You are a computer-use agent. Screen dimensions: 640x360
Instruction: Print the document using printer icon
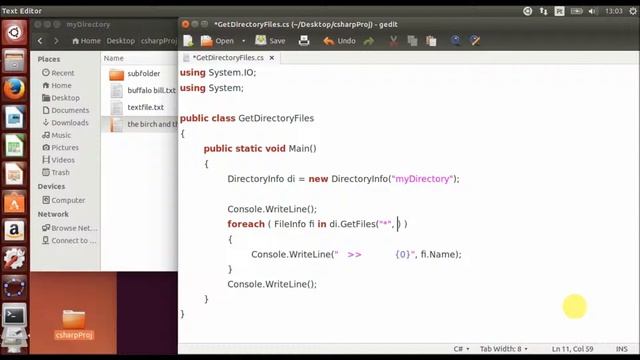[x=304, y=41]
